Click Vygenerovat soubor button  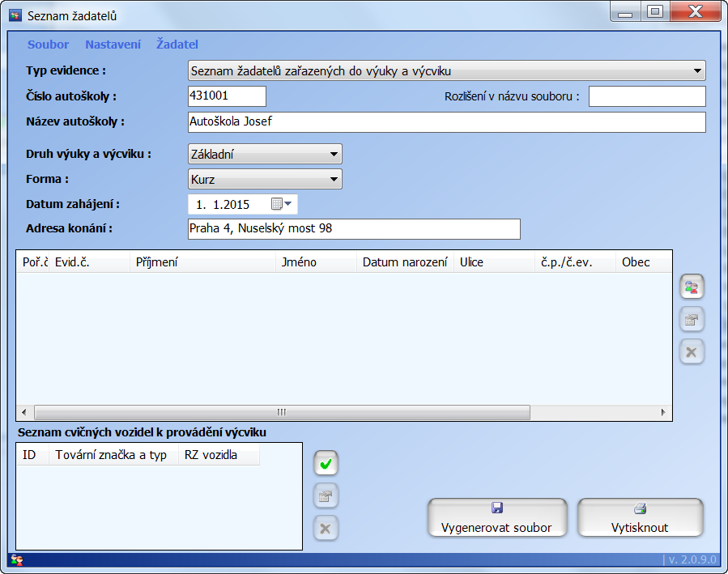(497, 517)
